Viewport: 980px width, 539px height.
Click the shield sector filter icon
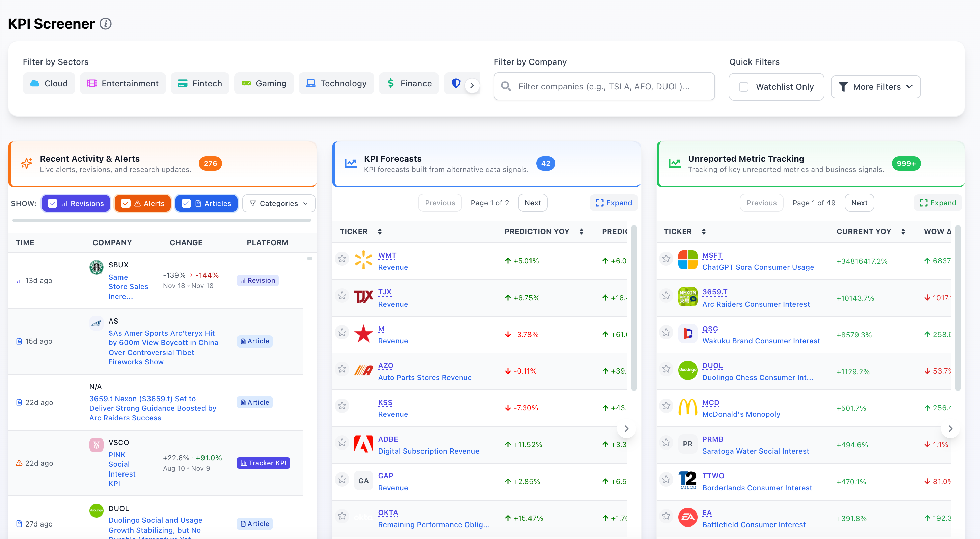click(456, 83)
